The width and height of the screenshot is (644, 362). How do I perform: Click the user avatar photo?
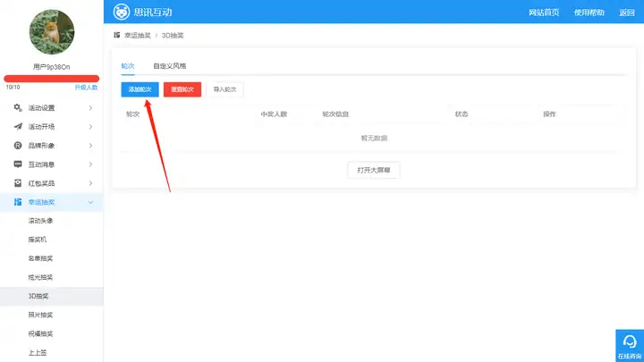coord(52,32)
